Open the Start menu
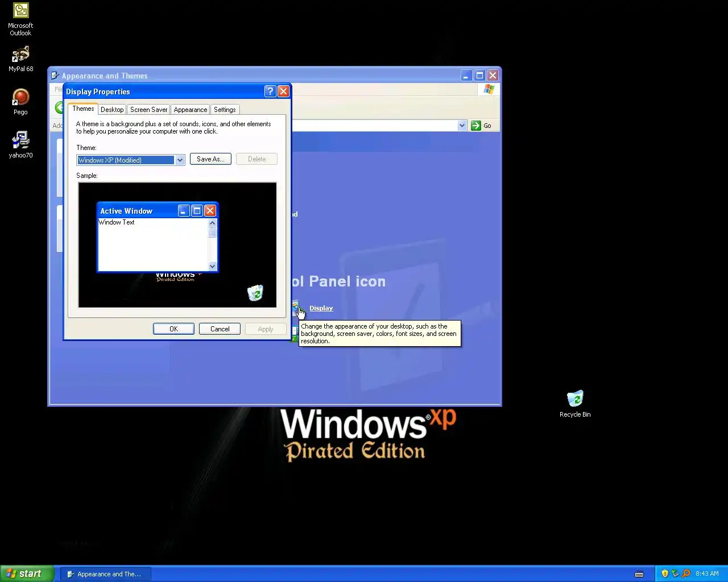This screenshot has height=582, width=728. (x=27, y=573)
